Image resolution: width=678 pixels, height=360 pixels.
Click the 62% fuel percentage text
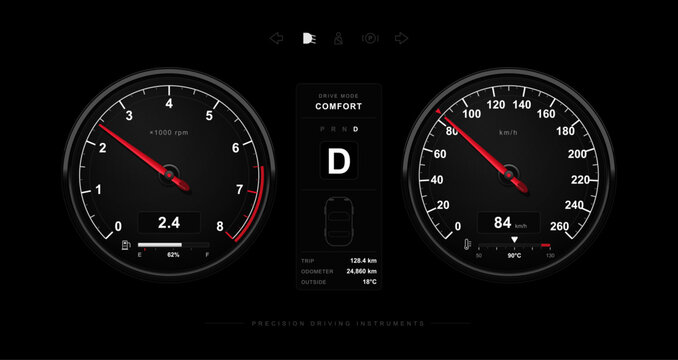coord(173,255)
